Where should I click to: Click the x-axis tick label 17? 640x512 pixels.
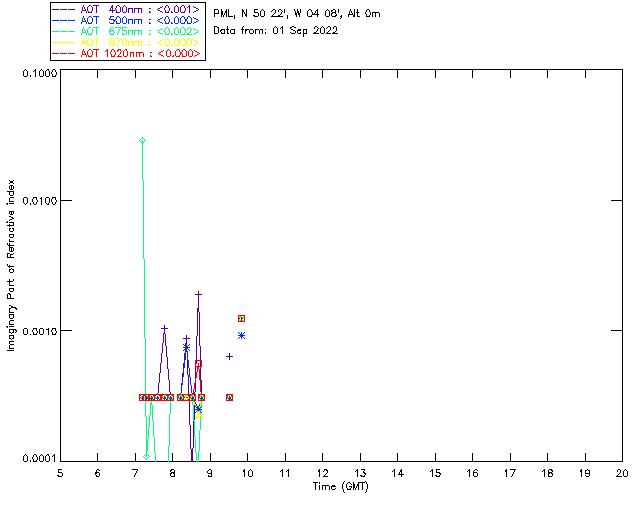[510, 473]
